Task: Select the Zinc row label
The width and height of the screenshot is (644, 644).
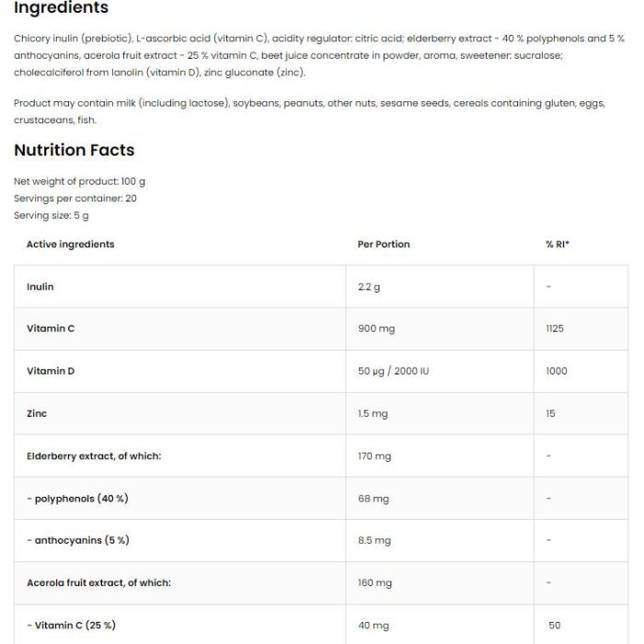Action: [x=37, y=414]
